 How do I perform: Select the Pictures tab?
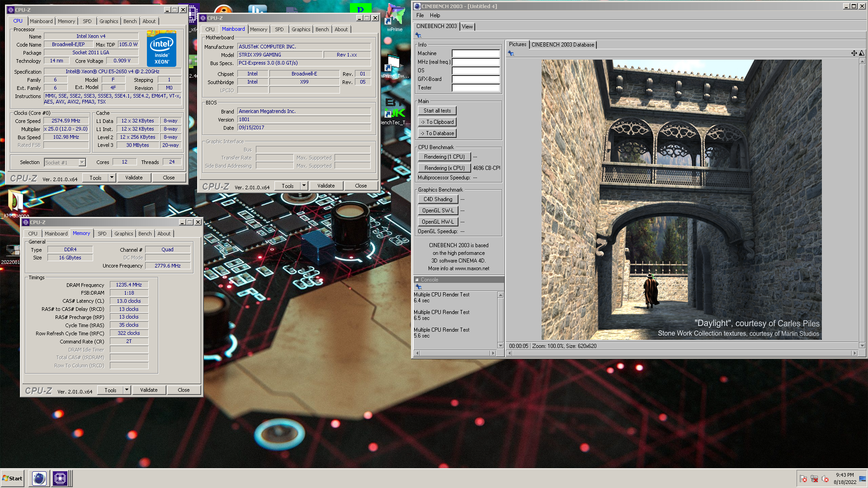(x=518, y=44)
